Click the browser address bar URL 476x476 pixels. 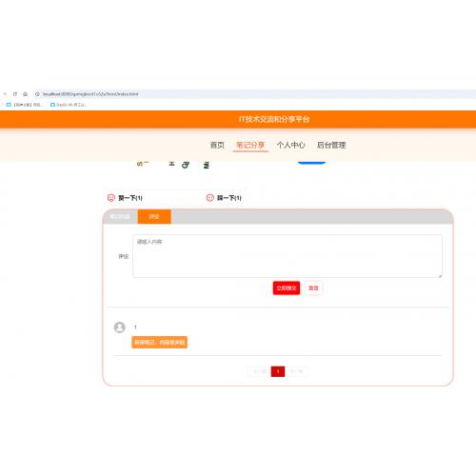tap(90, 94)
